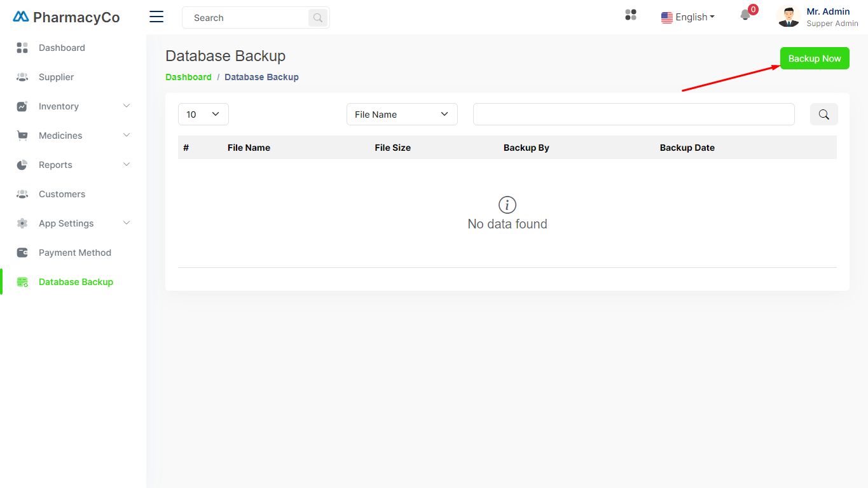Click the Dashboard breadcrumb link
868x488 pixels.
pyautogui.click(x=188, y=77)
